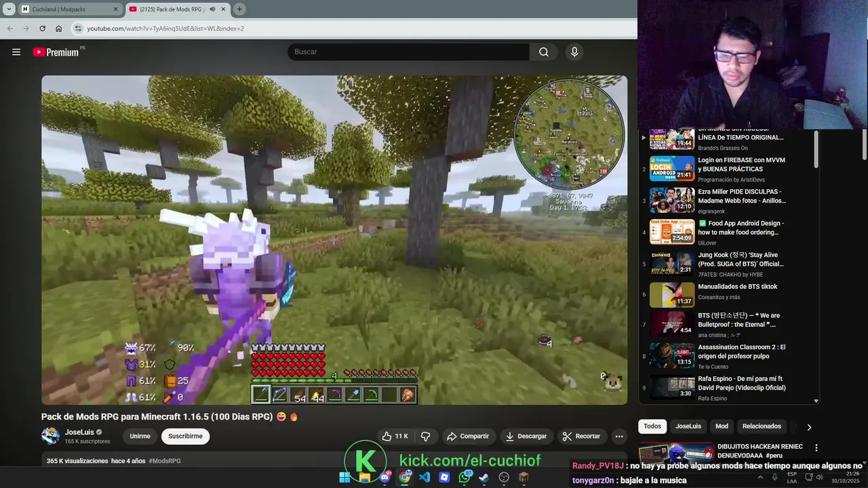Start voice search with microphone icon
The width and height of the screenshot is (868, 488).
[574, 52]
